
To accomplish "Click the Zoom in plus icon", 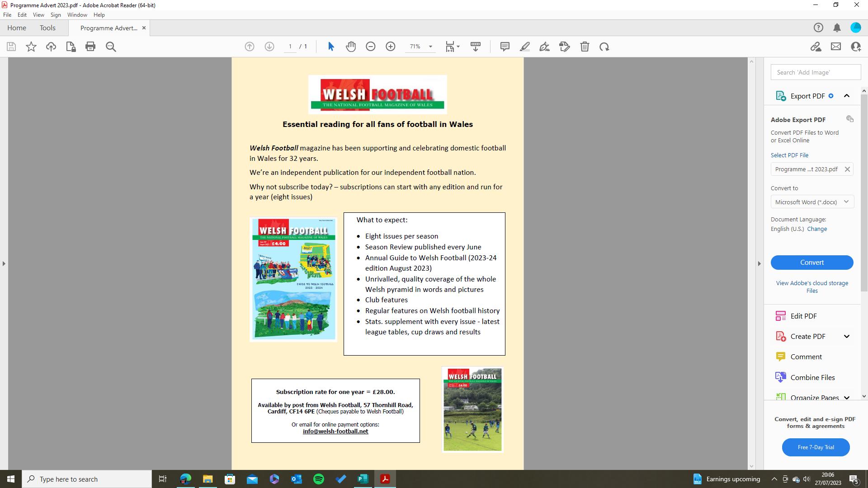I will (x=391, y=47).
